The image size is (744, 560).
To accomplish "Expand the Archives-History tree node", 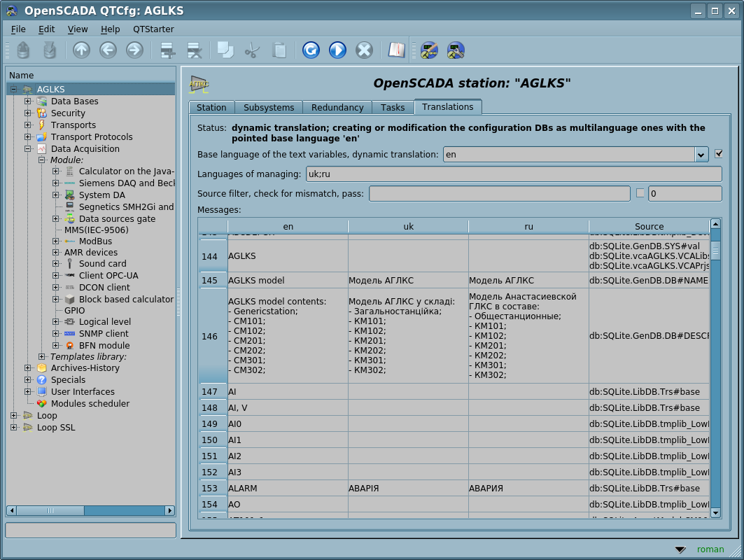I will 28,367.
